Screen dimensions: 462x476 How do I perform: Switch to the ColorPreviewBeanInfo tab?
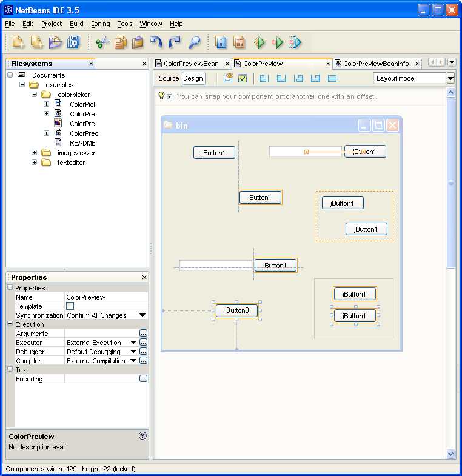[376, 64]
